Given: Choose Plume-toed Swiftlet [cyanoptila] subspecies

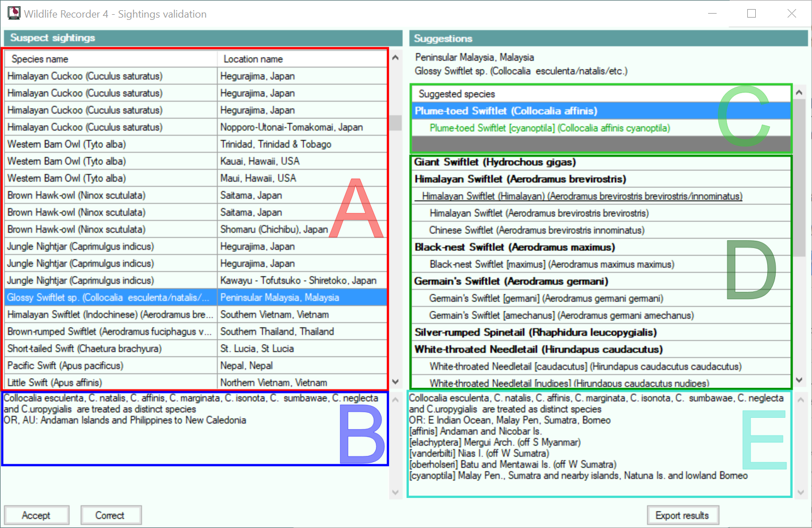Looking at the screenshot, I should (549, 128).
